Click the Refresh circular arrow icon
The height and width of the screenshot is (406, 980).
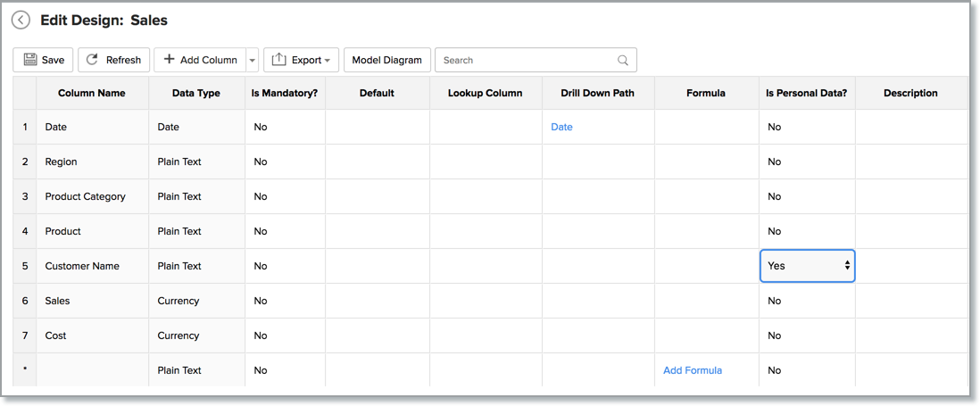point(92,60)
